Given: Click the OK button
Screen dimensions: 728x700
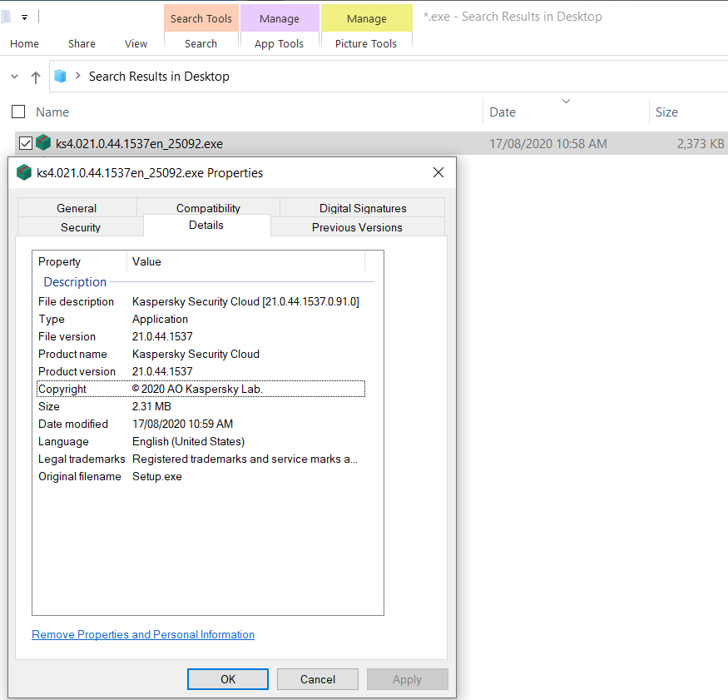Looking at the screenshot, I should pos(228,679).
